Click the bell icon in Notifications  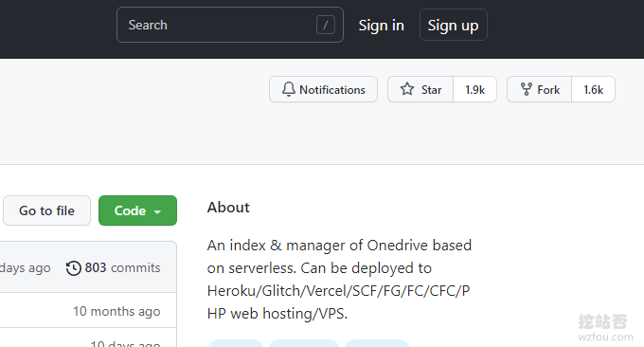click(x=288, y=89)
